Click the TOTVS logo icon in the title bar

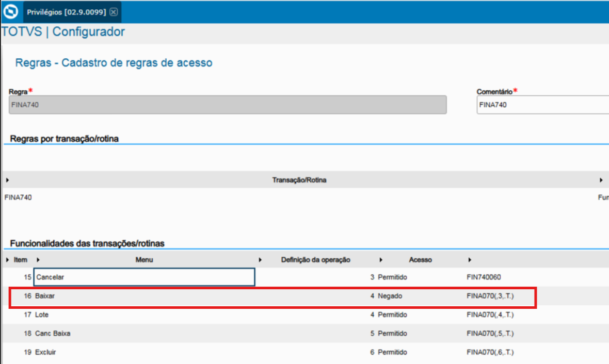10,12
